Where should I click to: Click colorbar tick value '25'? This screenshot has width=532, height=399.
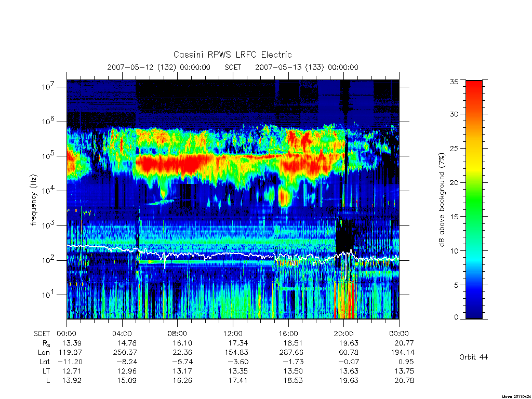(454, 149)
